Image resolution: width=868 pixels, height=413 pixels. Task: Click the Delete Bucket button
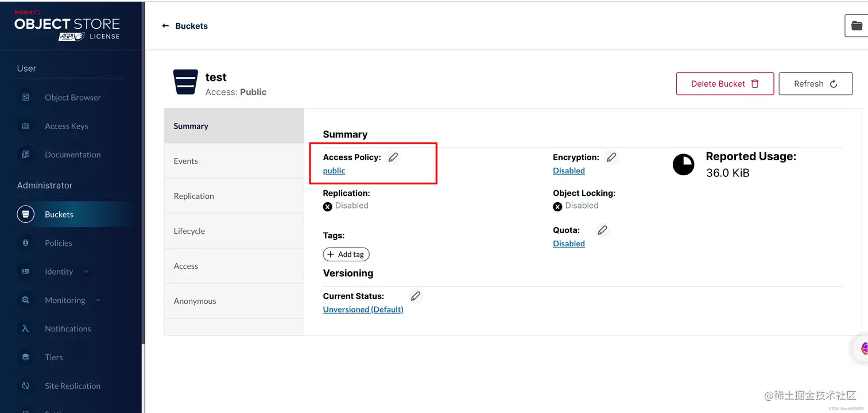pyautogui.click(x=724, y=84)
